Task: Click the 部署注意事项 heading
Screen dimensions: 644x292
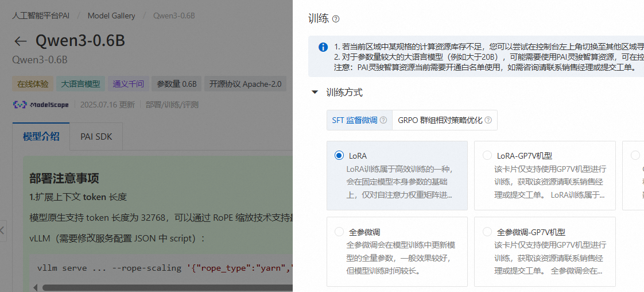Action: pos(64,178)
